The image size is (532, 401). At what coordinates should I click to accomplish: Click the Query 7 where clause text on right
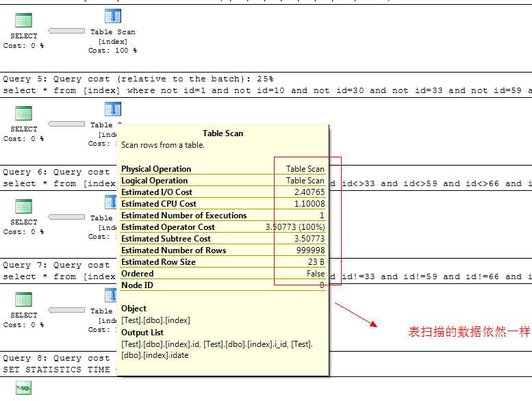(431, 276)
